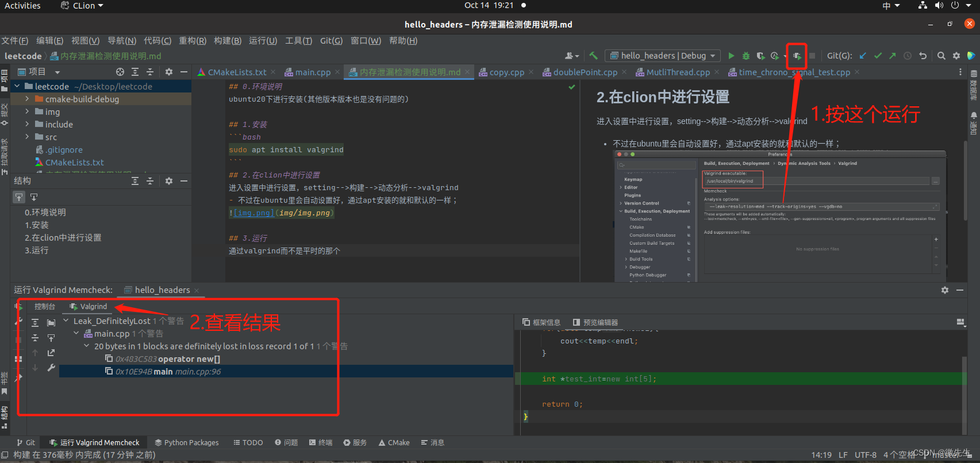
Task: Click Git update project arrow
Action: click(863, 56)
